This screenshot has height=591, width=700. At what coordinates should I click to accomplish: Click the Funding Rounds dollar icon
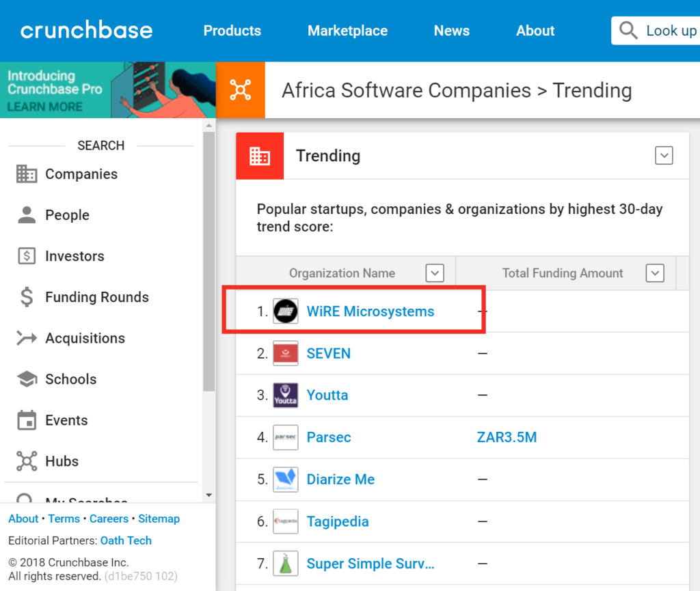(x=27, y=297)
